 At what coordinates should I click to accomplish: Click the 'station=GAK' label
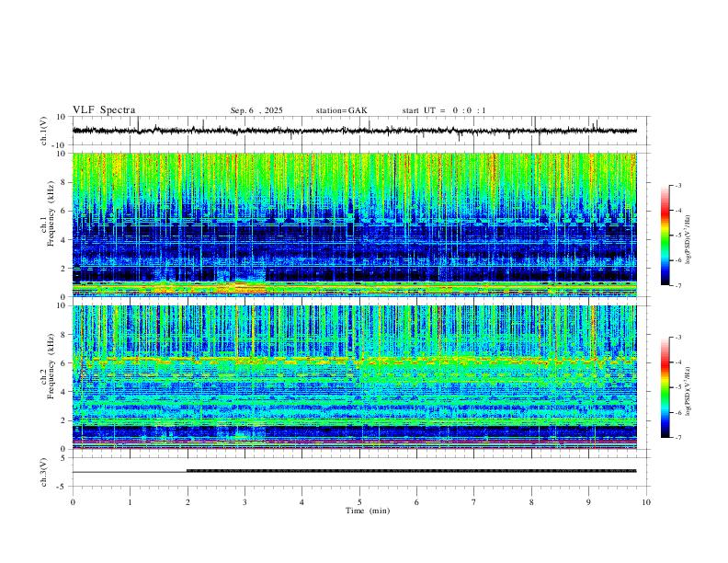point(341,110)
